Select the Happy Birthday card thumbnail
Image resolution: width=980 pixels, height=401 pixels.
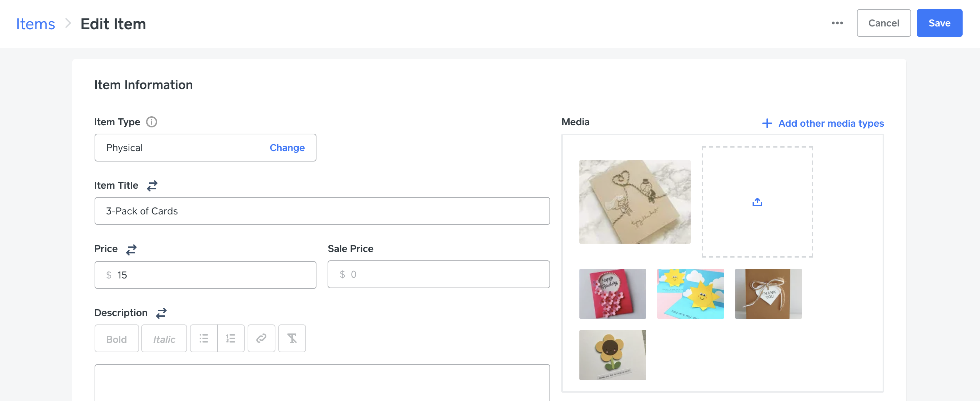pyautogui.click(x=612, y=293)
